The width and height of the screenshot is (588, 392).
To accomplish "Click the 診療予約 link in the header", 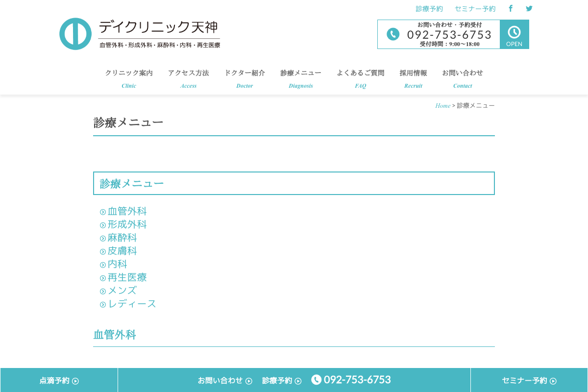I will point(429,8).
